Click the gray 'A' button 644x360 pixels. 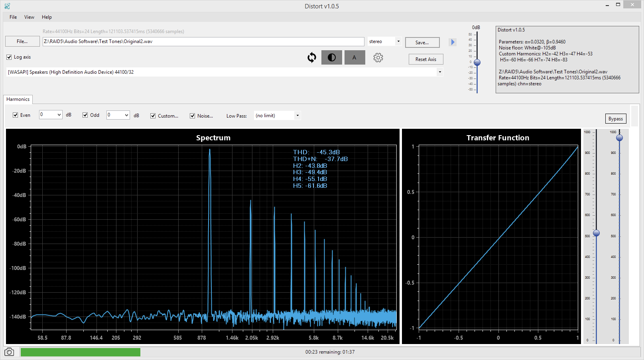354,57
